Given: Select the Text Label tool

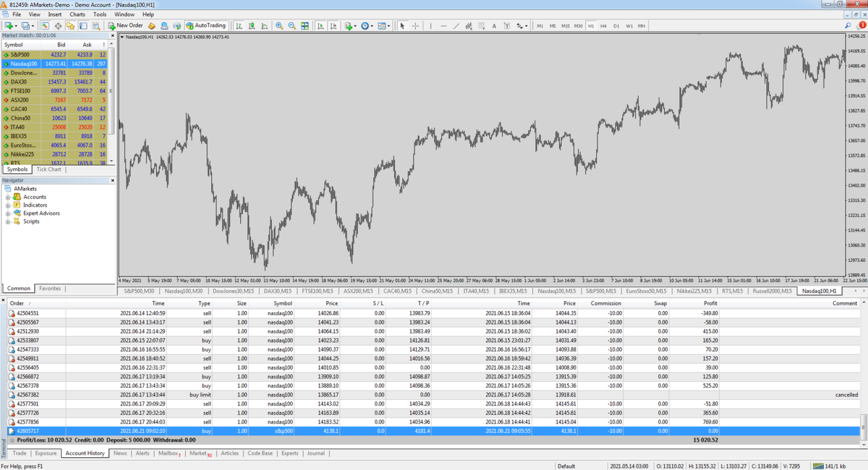Looking at the screenshot, I should point(507,26).
